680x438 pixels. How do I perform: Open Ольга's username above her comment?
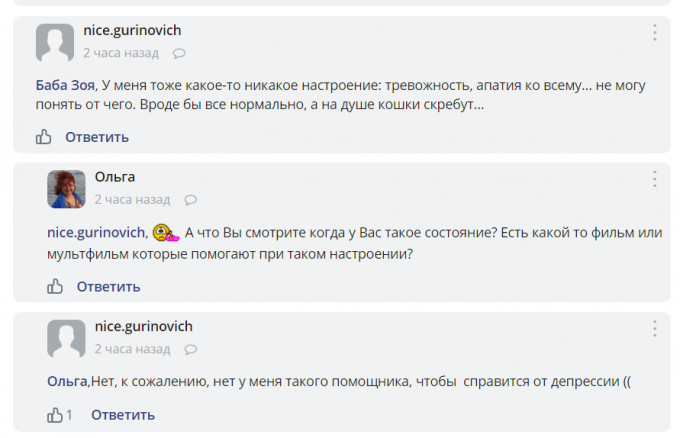pyautogui.click(x=115, y=177)
